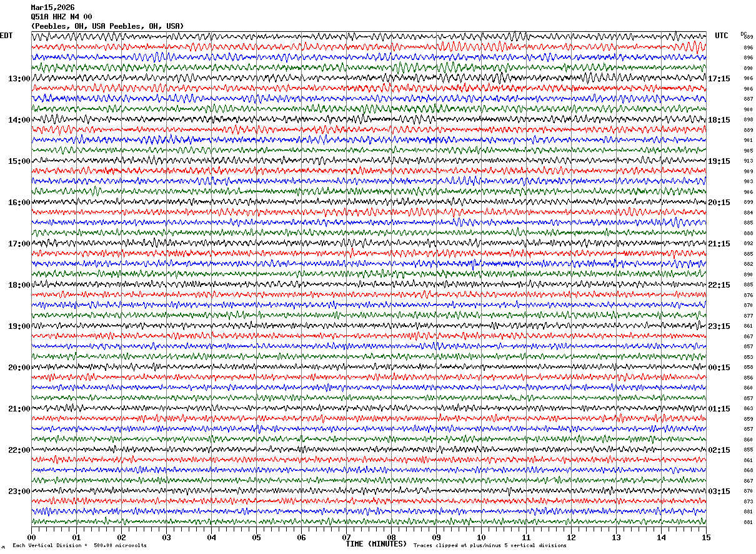Viewport: 756px width, 554px height.
Task: Click minute tick label "15" on time axis
Action: [706, 537]
